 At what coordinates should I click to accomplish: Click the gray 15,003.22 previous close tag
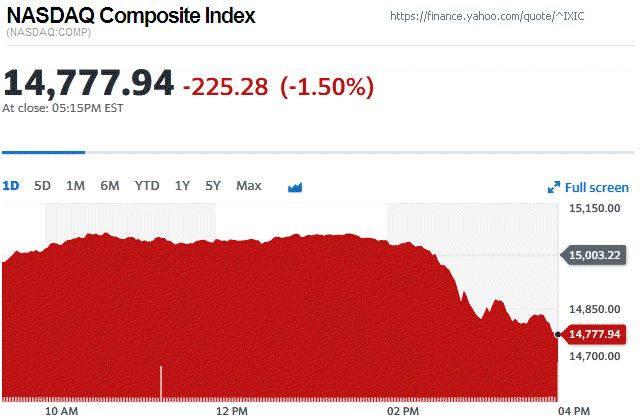point(599,255)
